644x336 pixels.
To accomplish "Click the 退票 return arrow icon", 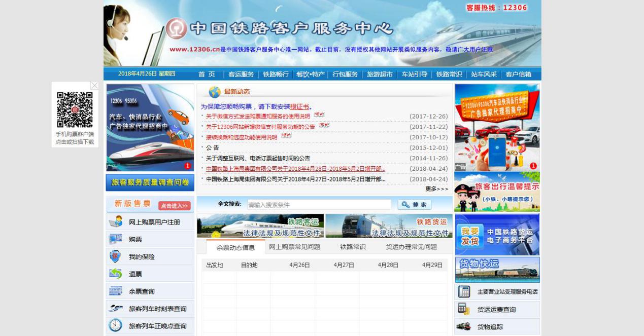I will pos(116,274).
